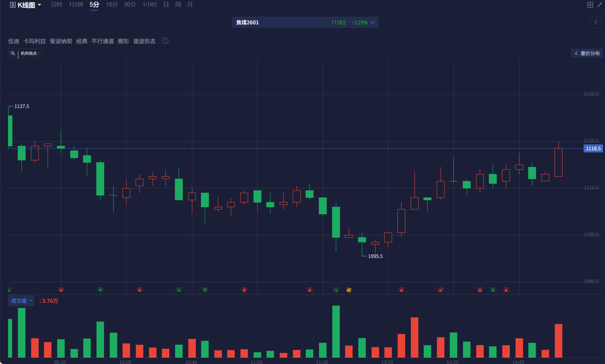Click the red triangle marker on 09:35 gridline
605x364 pixels.
[x=61, y=290]
